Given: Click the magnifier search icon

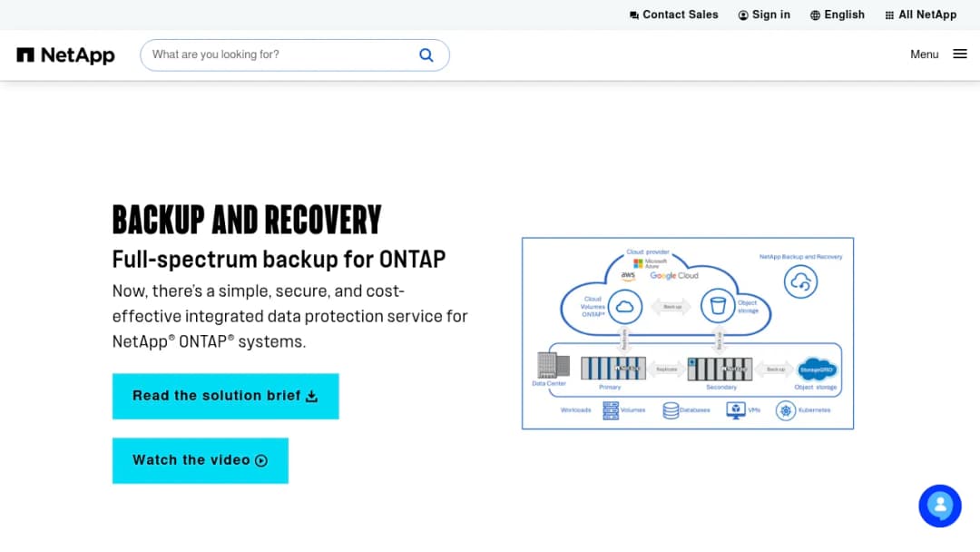Looking at the screenshot, I should click(x=426, y=55).
